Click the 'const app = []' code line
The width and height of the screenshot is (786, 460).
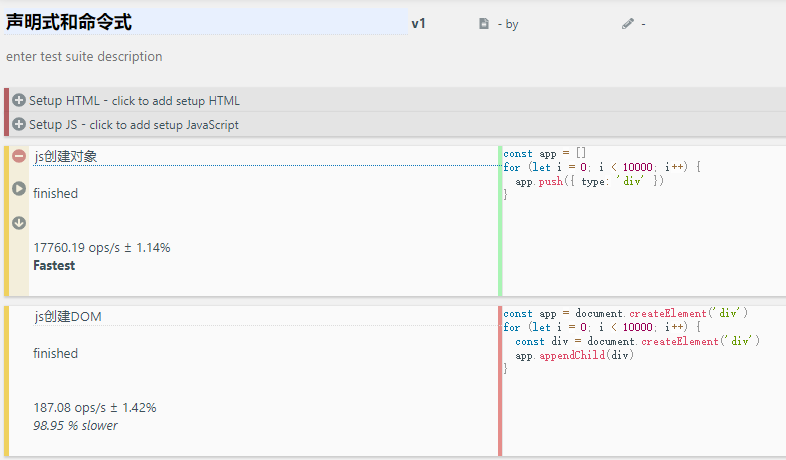544,153
